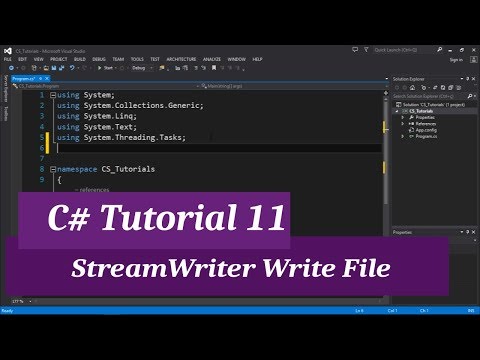480x360 pixels.
Task: Open the TEST menu
Action: click(155, 59)
